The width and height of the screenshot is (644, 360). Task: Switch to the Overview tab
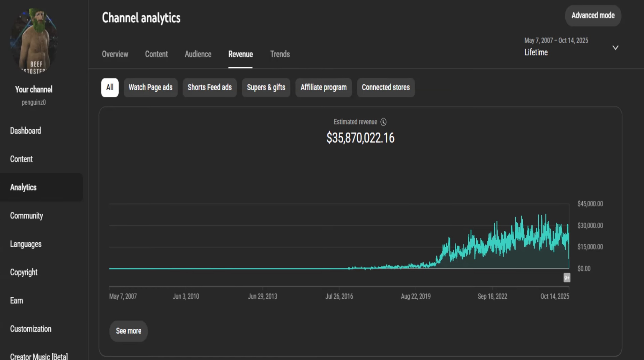point(115,54)
